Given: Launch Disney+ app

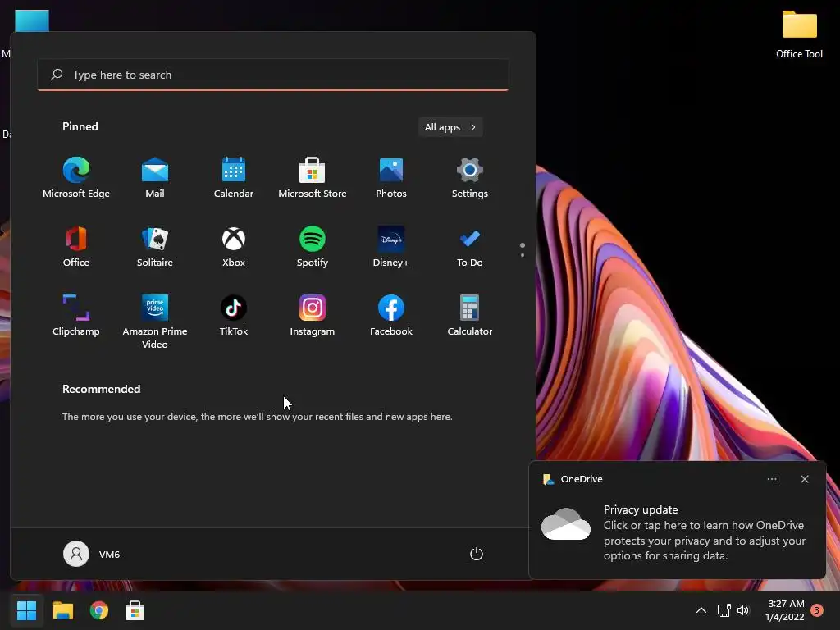Looking at the screenshot, I should pos(391,247).
